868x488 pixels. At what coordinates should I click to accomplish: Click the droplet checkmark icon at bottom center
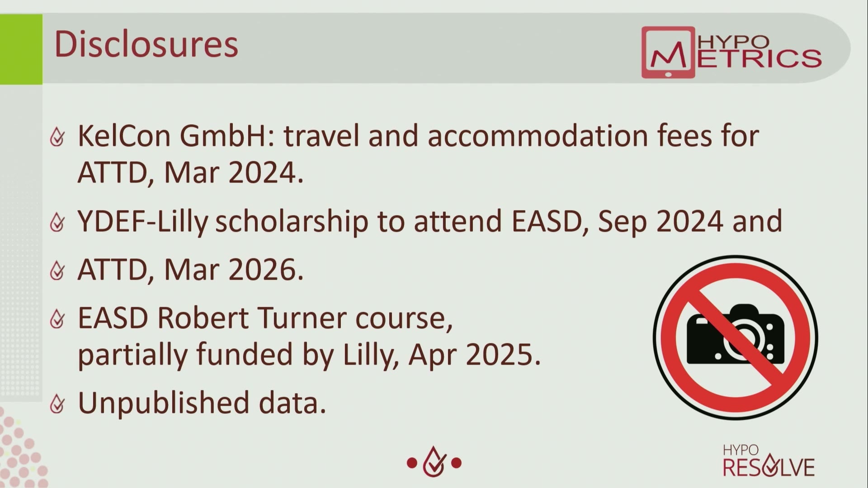[x=434, y=462]
